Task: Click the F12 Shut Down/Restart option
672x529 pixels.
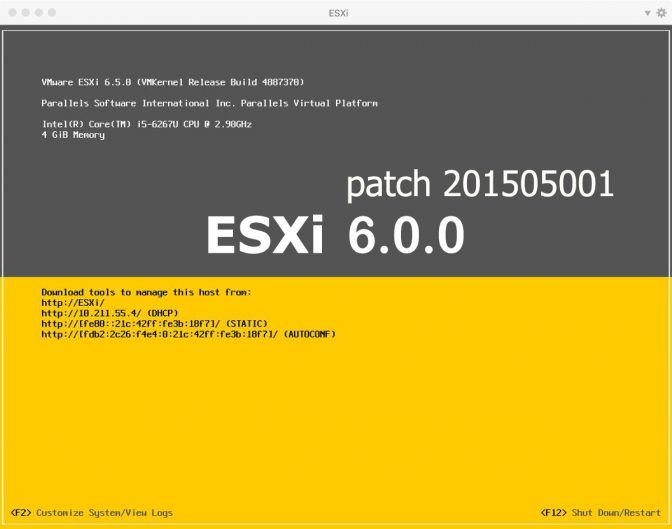Action: [600, 513]
